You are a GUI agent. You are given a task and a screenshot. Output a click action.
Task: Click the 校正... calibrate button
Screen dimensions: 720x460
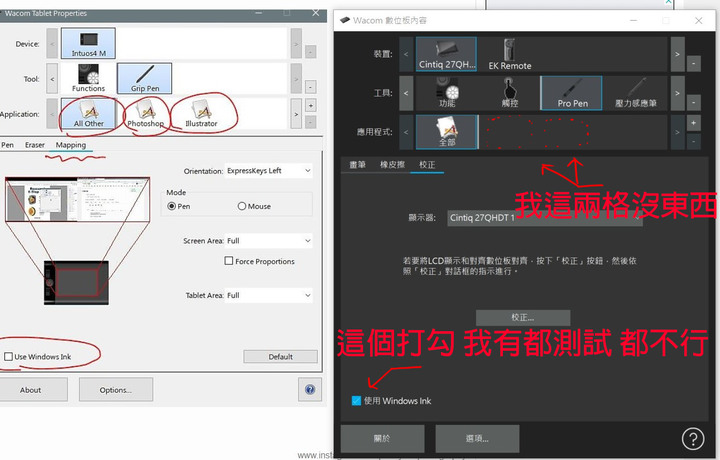pyautogui.click(x=523, y=317)
